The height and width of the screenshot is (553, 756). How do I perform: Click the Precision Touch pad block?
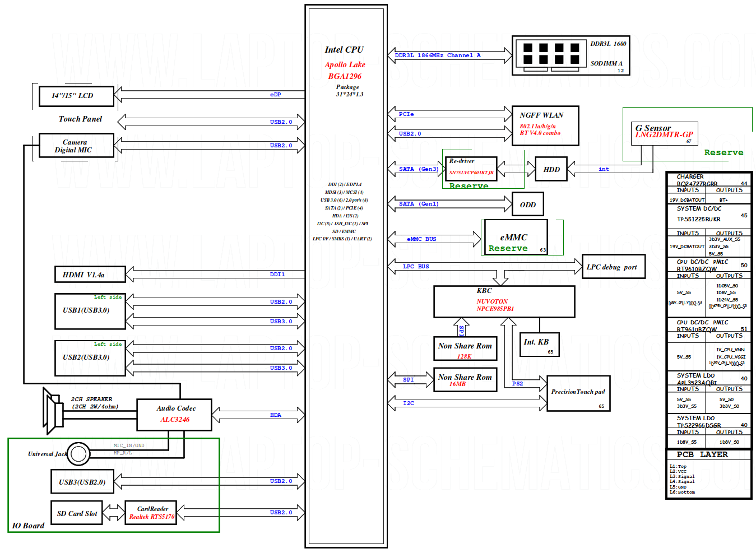tap(578, 393)
